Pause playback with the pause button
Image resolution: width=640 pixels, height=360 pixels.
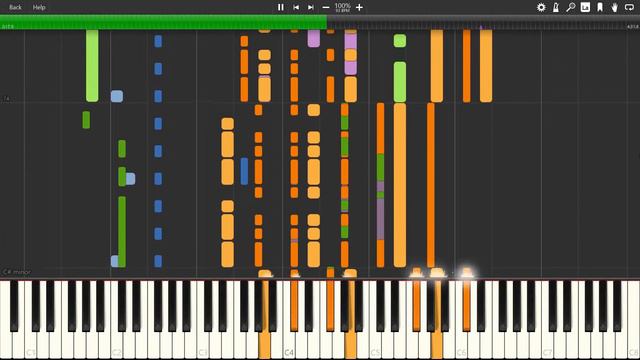pyautogui.click(x=280, y=7)
